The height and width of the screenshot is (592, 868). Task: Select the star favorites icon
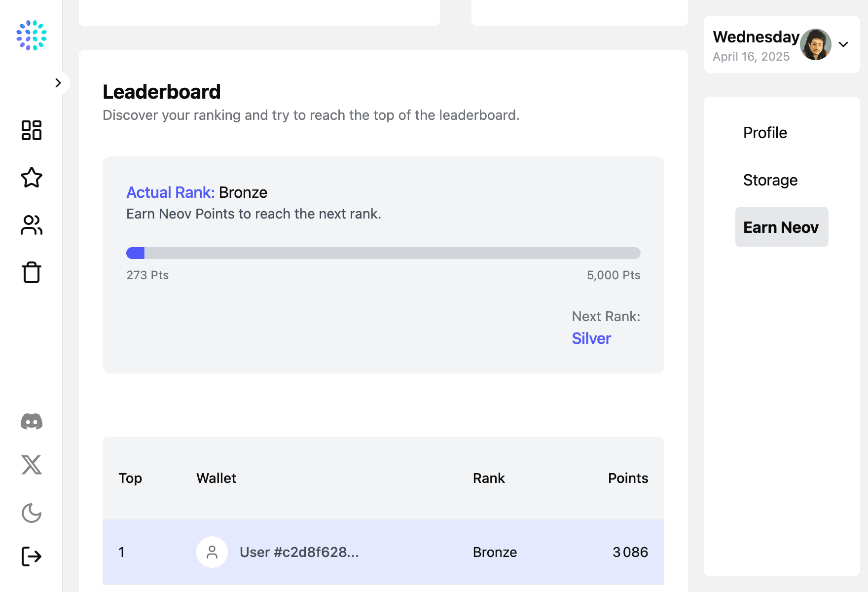click(x=31, y=178)
